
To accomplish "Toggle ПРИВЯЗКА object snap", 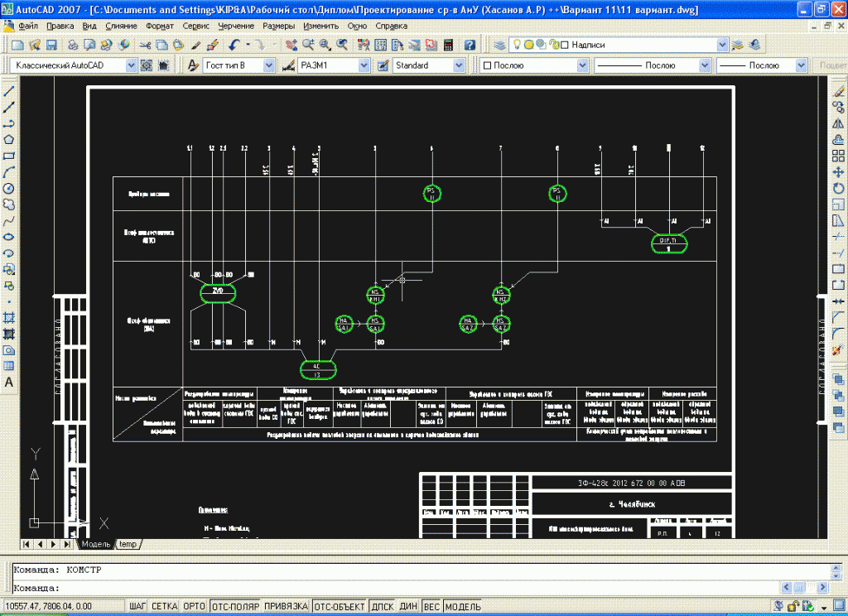I will (287, 607).
